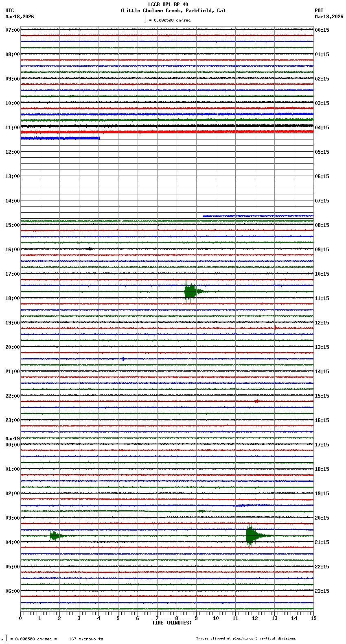Click the 21:00 UTC time label
This screenshot has width=346, height=644.
click(13, 372)
